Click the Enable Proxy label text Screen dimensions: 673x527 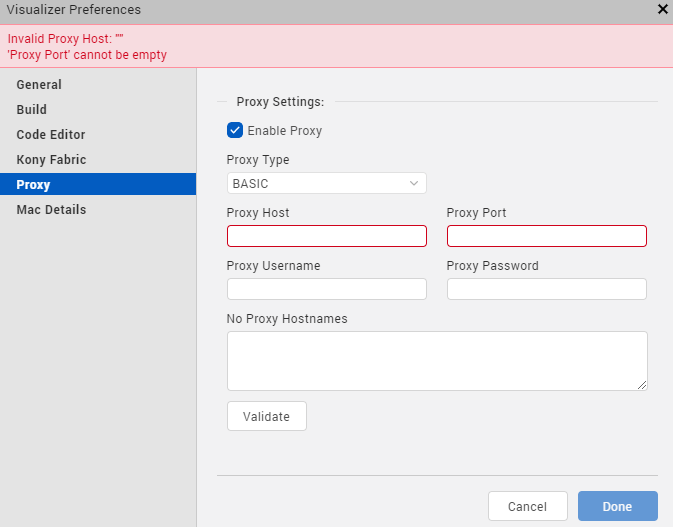point(285,131)
